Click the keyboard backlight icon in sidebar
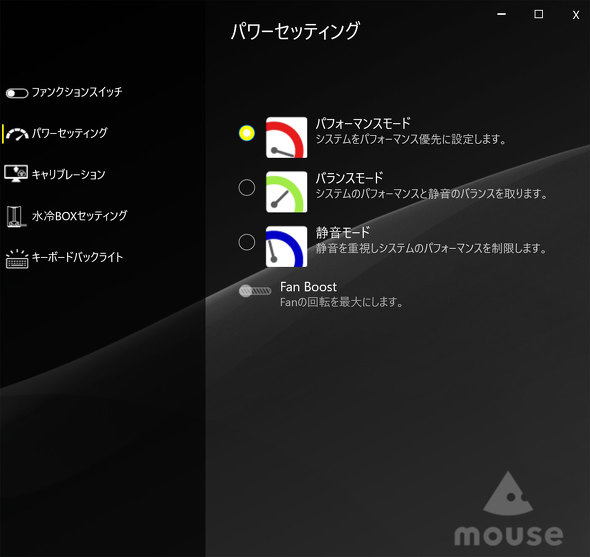This screenshot has width=590, height=557. [17, 259]
